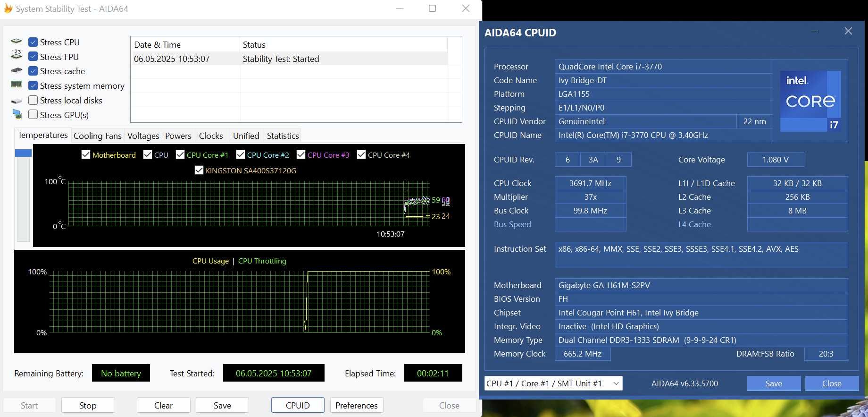Viewport: 868px width, 417px height.
Task: Click the DRAM:FSB Ratio value 20:3
Action: point(826,354)
